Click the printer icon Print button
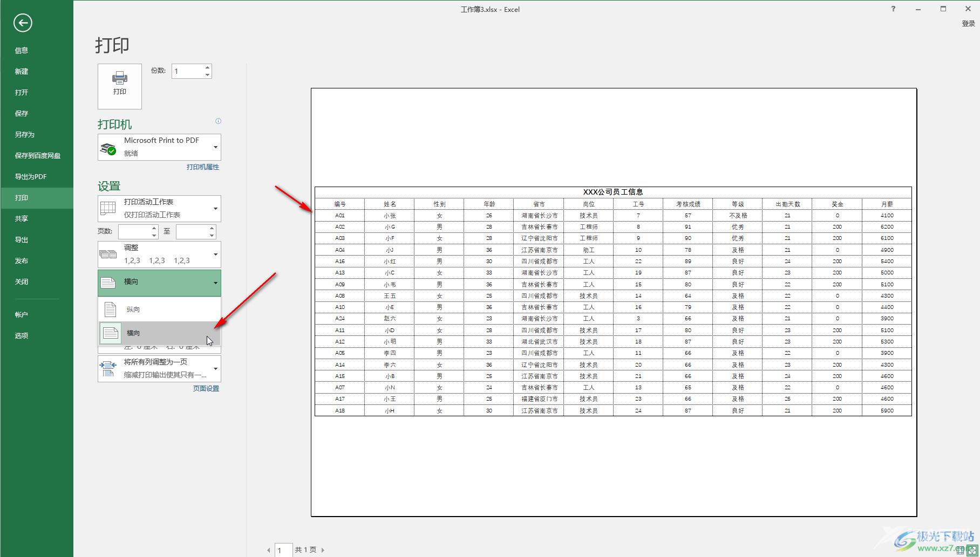Viewport: 980px width, 557px height. pyautogui.click(x=120, y=86)
